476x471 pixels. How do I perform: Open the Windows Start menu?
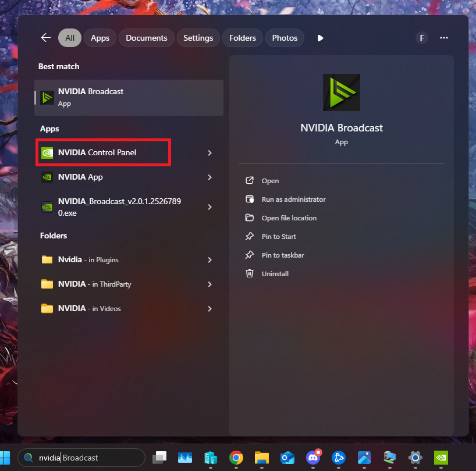point(5,458)
